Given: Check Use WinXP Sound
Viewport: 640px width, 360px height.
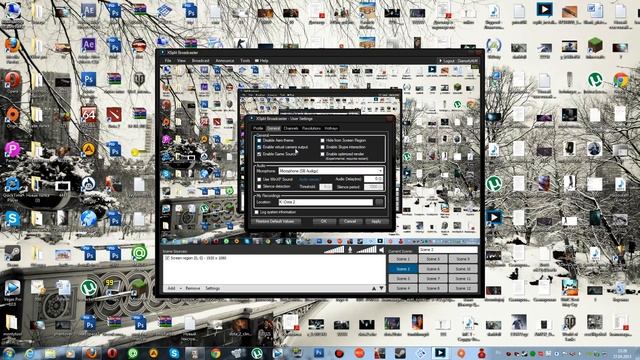Looking at the screenshot, I should (259, 180).
